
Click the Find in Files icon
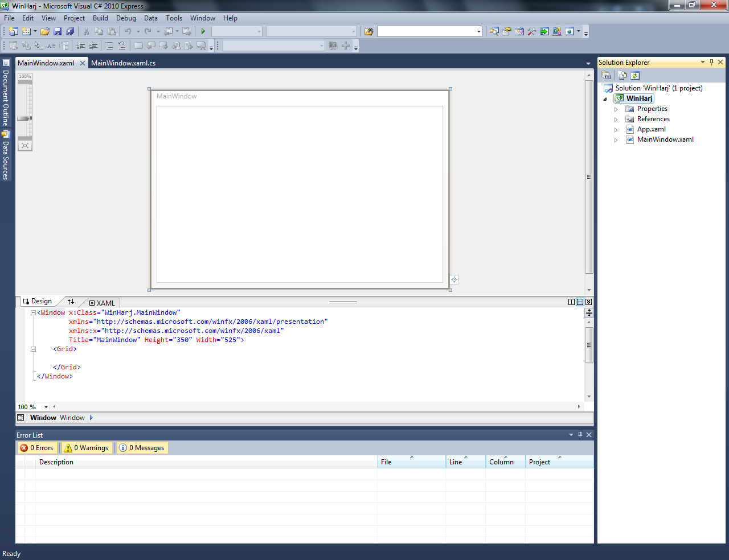pyautogui.click(x=368, y=31)
